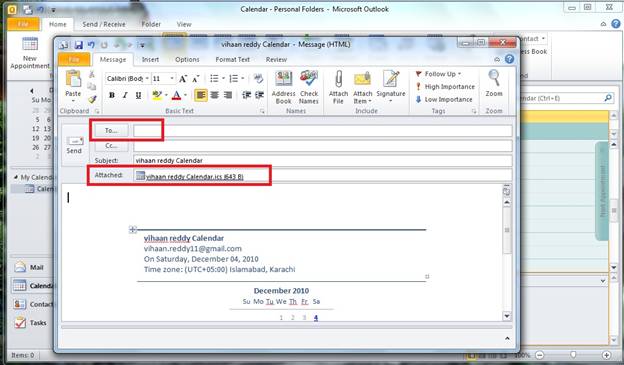Open Tasks in the navigation pane
The image size is (624, 365).
pos(30,323)
